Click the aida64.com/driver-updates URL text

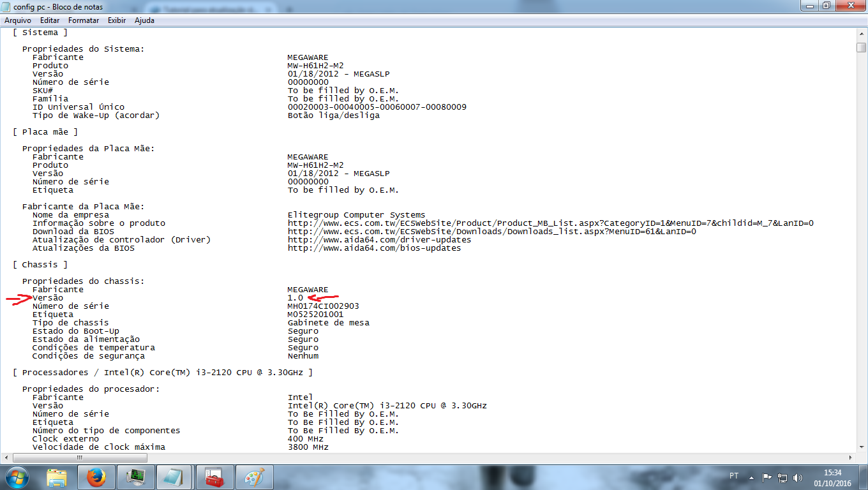pos(379,240)
